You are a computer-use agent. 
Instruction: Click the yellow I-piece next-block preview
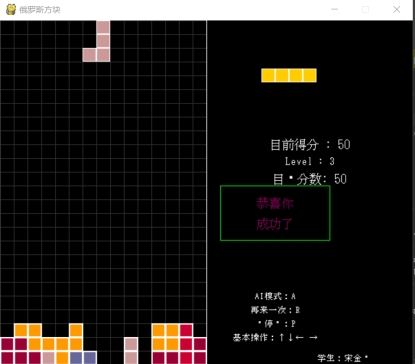289,75
